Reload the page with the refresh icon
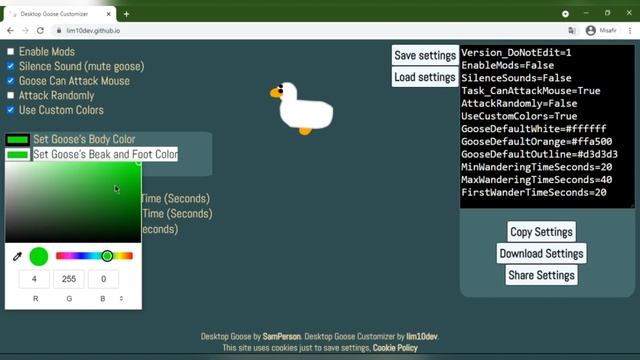The height and width of the screenshot is (360, 640). coord(40,31)
